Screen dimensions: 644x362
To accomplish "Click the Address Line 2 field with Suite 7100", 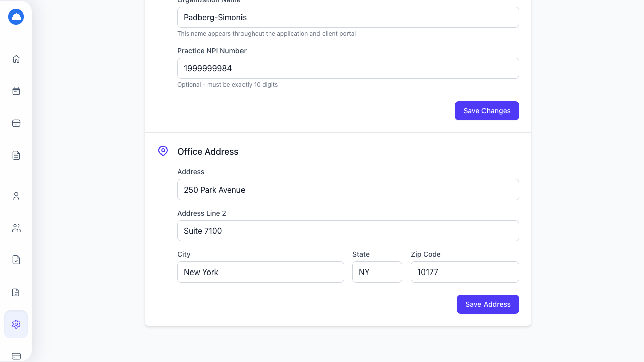I will coord(348,231).
